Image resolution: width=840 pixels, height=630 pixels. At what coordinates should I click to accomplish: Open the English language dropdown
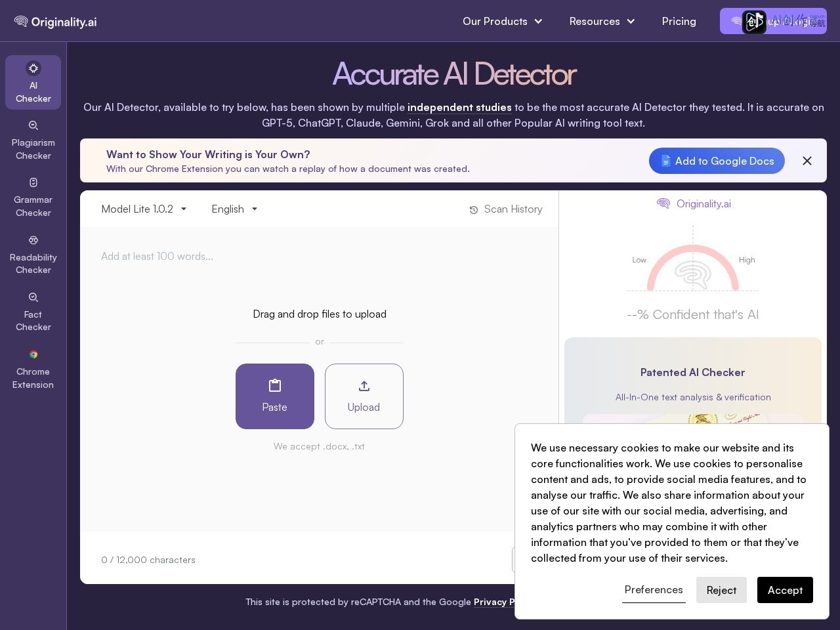[234, 209]
